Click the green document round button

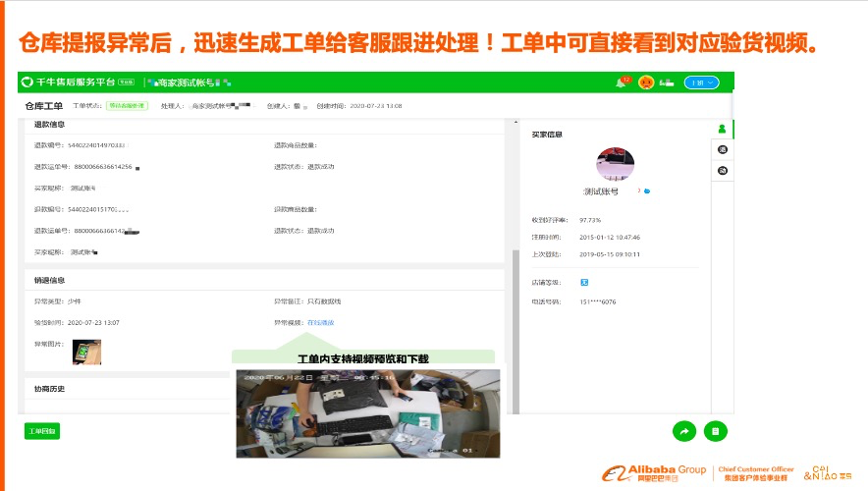(715, 431)
